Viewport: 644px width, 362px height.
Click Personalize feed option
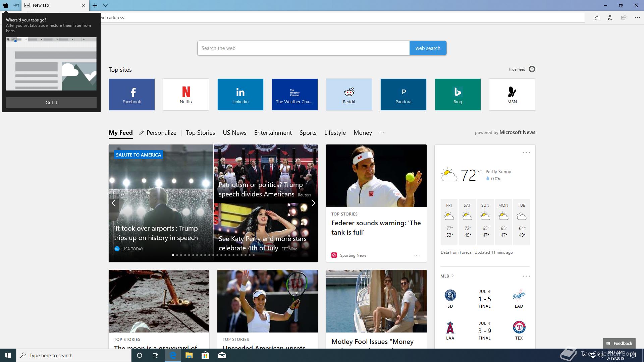158,133
